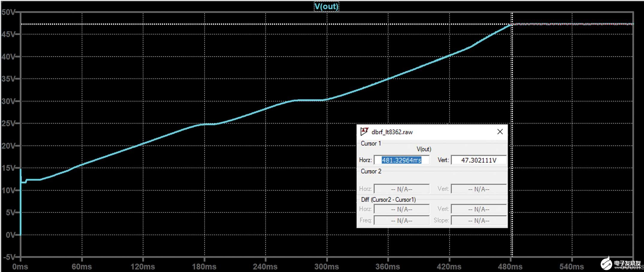The width and height of the screenshot is (644, 272).
Task: Click the Diff (Cursor2 - Cursor1) heading
Action: point(388,199)
